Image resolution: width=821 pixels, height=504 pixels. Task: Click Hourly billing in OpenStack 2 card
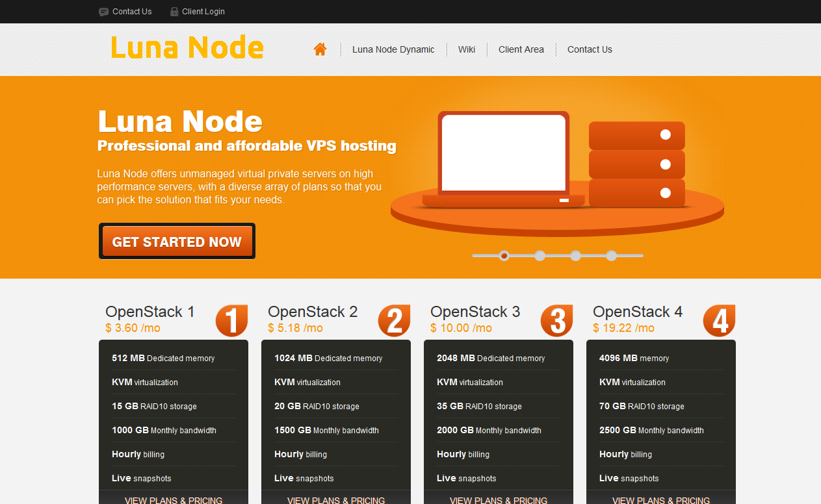pos(300,454)
